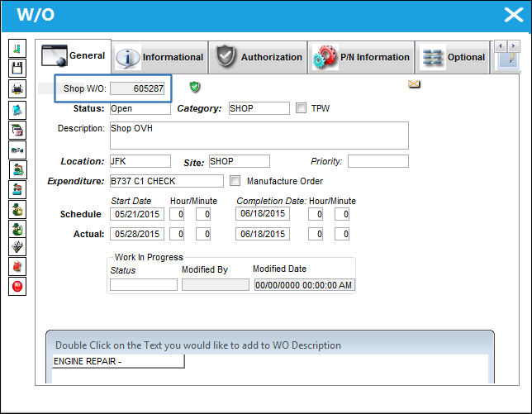Click the person with green arrow icon
532x414 pixels.
[18, 169]
